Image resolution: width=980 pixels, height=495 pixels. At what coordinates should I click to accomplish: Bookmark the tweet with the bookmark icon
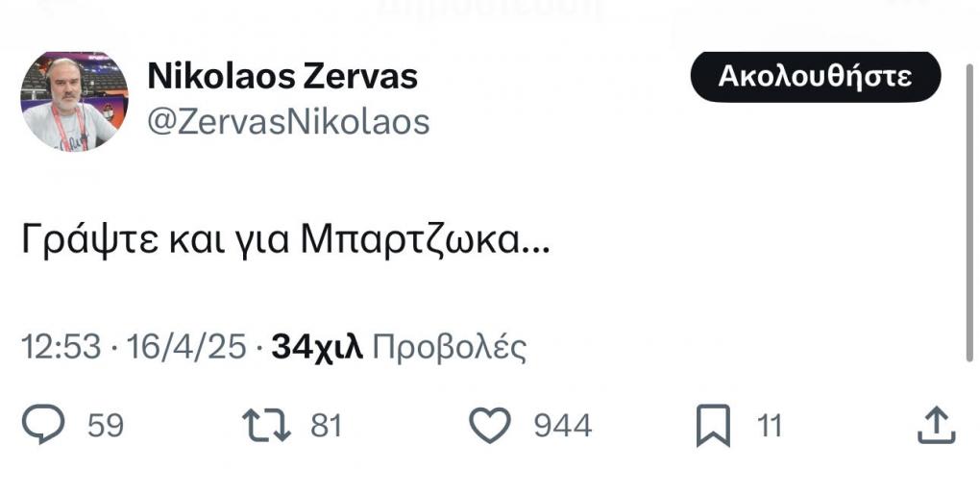click(x=713, y=426)
